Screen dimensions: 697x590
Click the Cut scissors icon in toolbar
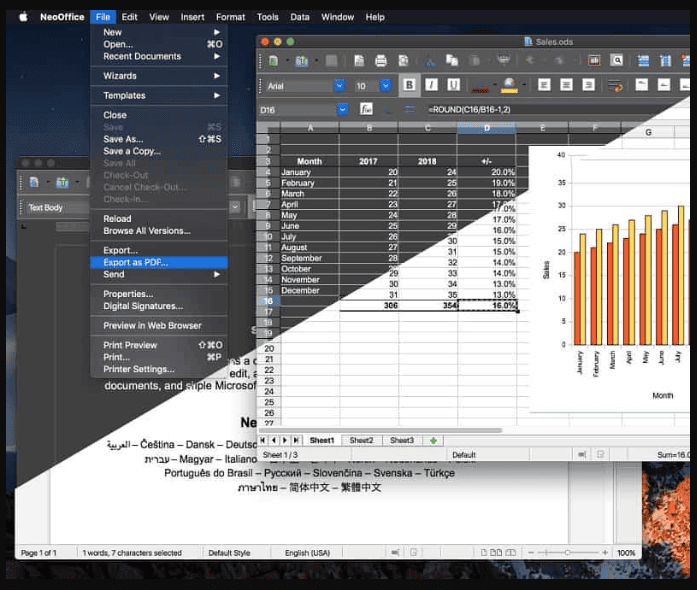point(430,61)
